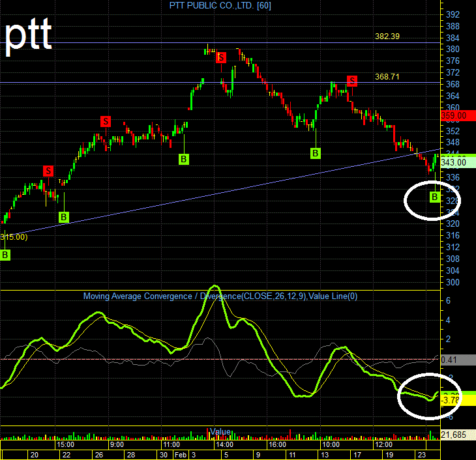476x460 pixels.
Task: Click the 352 price axis label
Action: click(453, 132)
